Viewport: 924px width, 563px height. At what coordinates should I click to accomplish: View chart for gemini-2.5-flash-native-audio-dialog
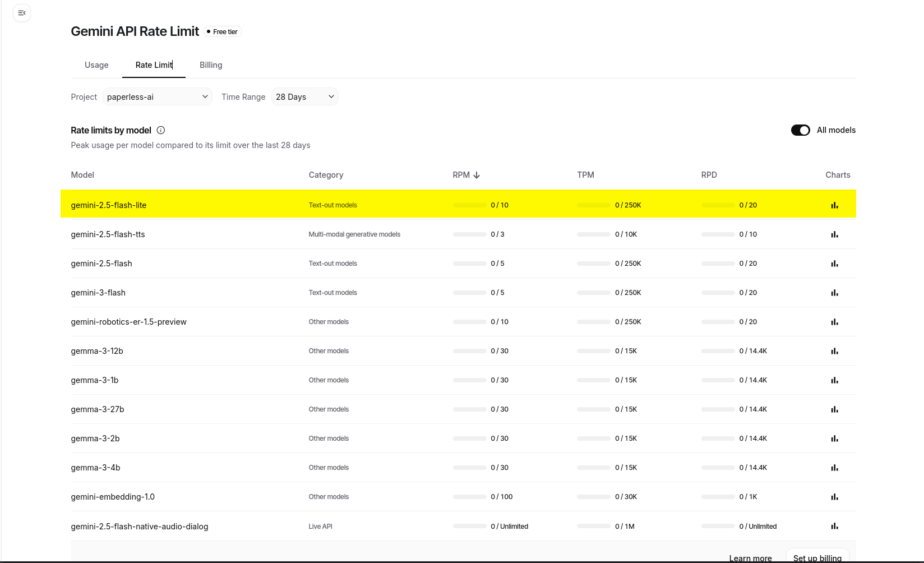834,526
